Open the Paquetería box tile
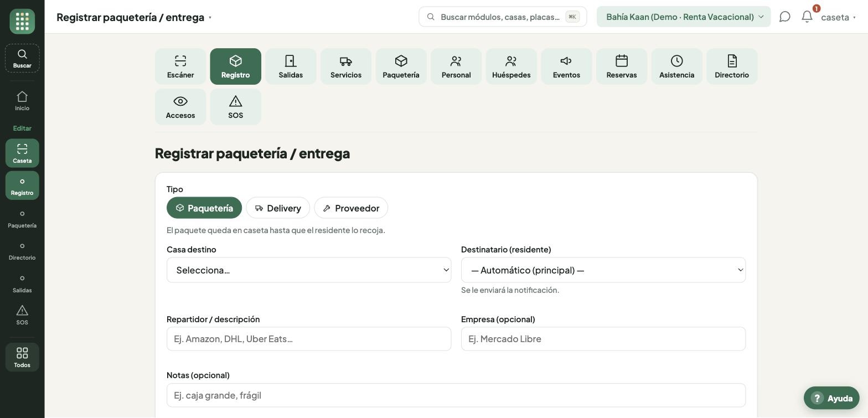 pyautogui.click(x=401, y=66)
